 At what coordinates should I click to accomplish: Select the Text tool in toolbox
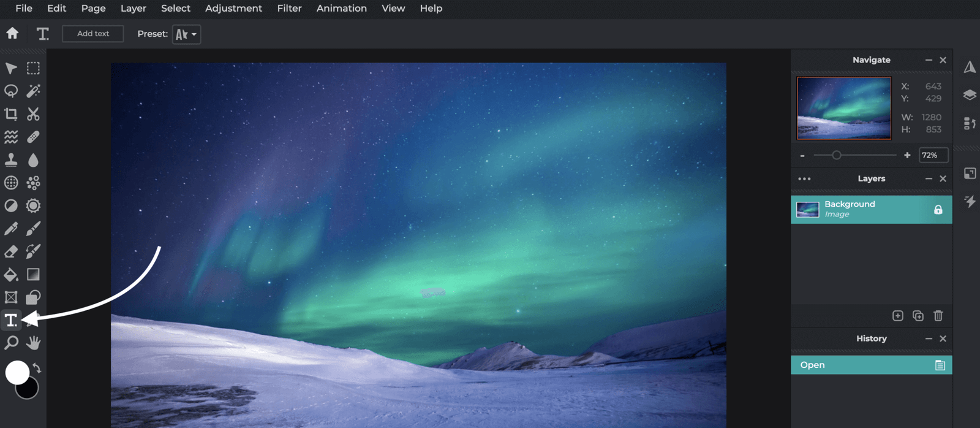point(11,320)
